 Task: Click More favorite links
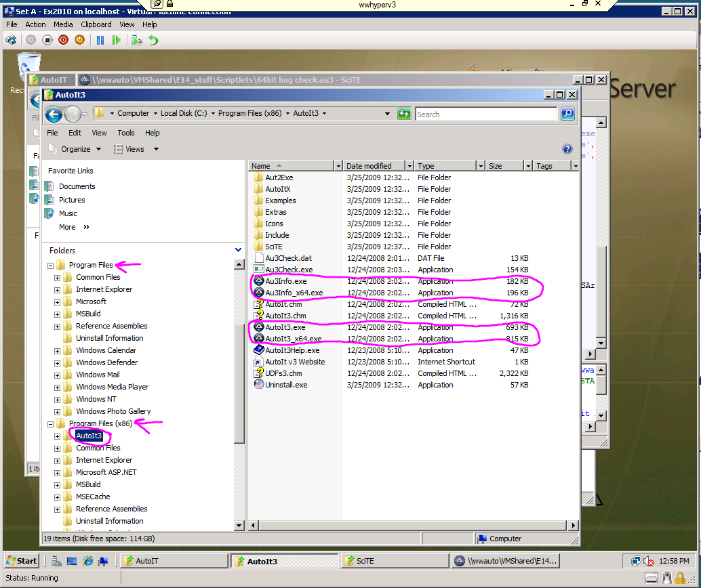point(74,227)
